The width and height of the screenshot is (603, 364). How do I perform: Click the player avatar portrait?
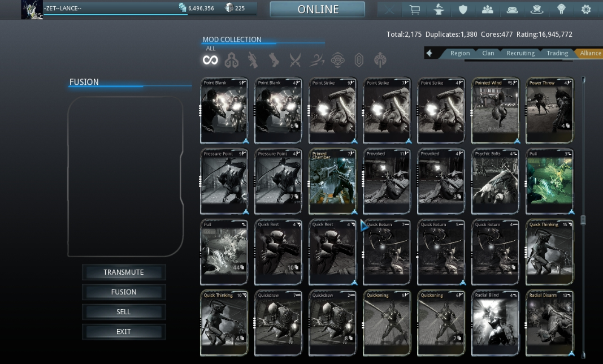point(32,10)
